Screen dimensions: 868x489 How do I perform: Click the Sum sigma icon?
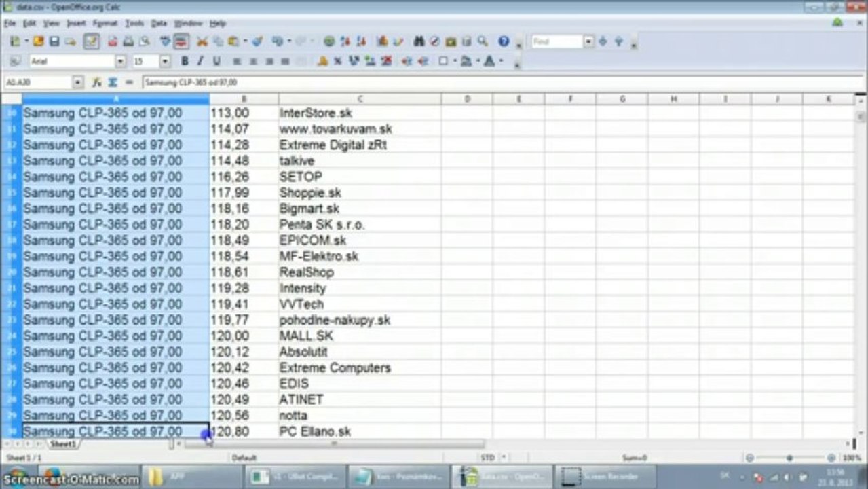pos(113,82)
